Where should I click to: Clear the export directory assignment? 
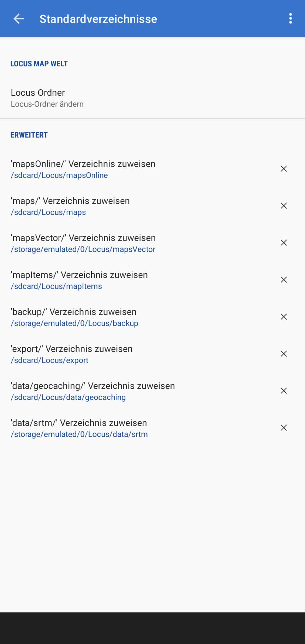(x=283, y=354)
